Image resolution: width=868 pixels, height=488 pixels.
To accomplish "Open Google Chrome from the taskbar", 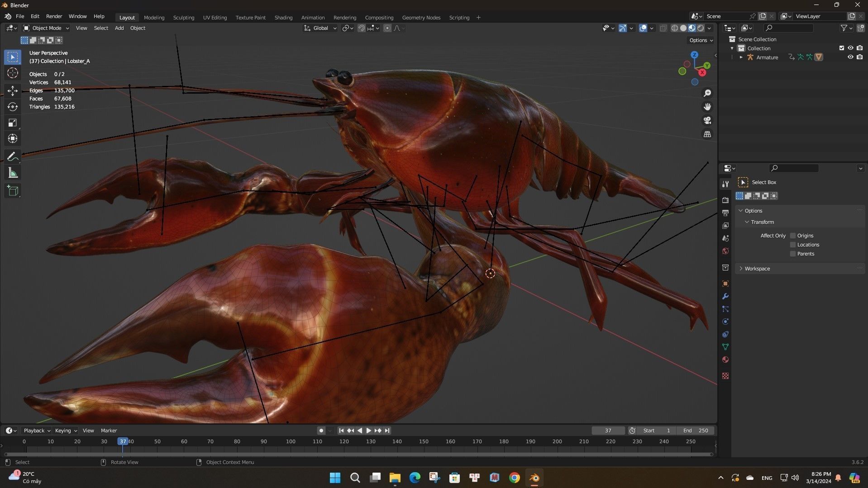I will point(514,478).
